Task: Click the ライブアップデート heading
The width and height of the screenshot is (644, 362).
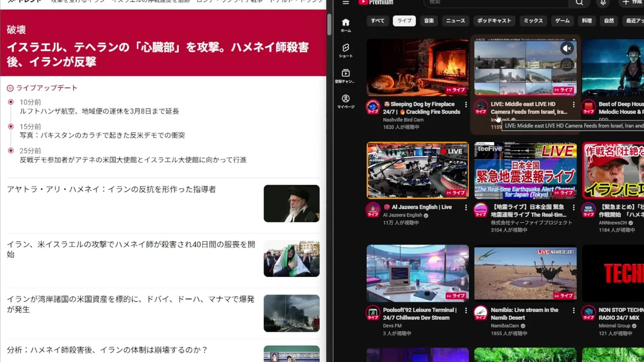Action: (x=47, y=88)
